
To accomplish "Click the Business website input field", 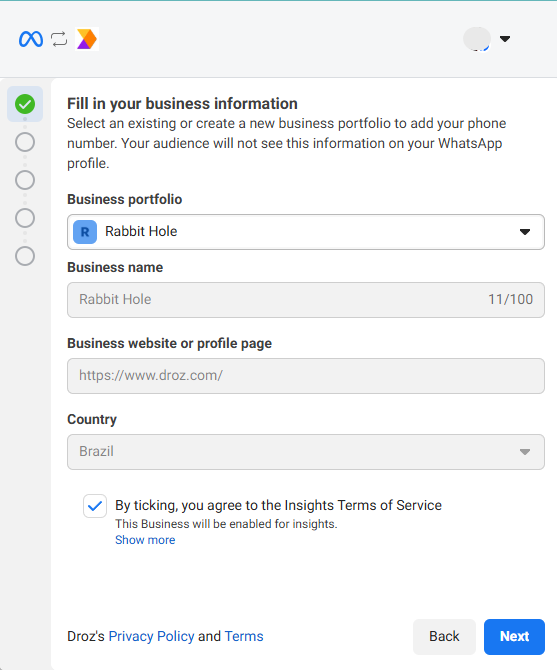I will [x=306, y=376].
